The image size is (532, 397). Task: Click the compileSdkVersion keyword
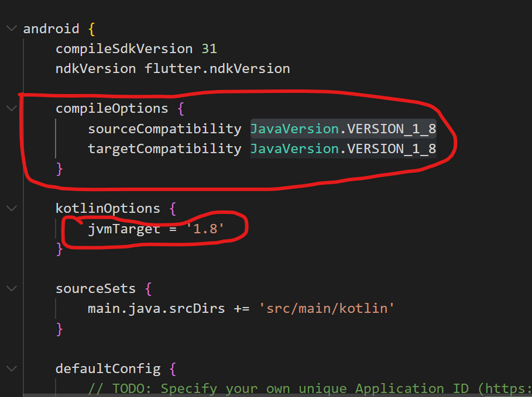[x=124, y=48]
